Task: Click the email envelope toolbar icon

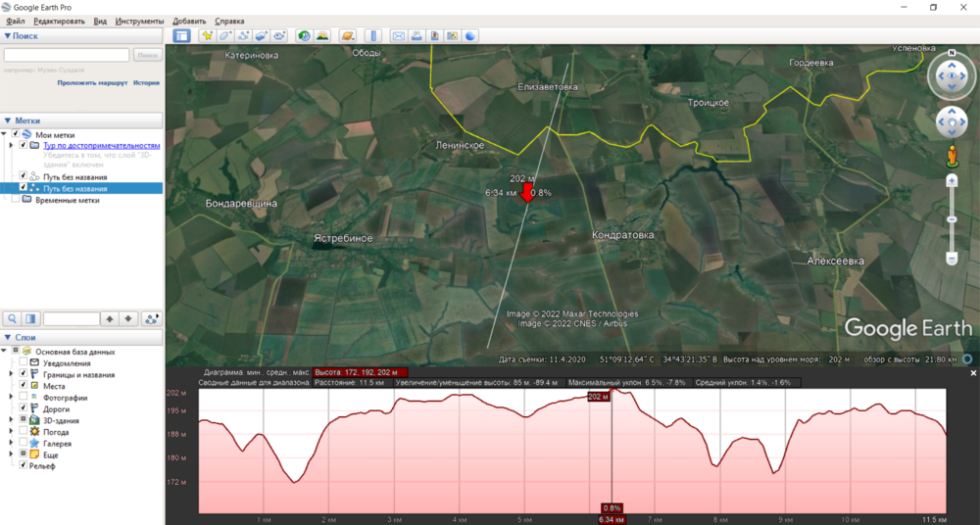Action: (399, 36)
